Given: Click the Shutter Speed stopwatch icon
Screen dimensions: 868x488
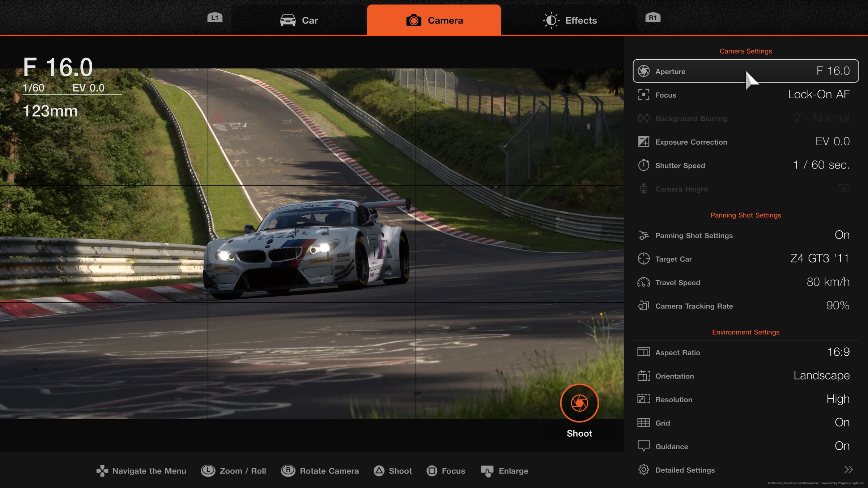Looking at the screenshot, I should tap(643, 165).
